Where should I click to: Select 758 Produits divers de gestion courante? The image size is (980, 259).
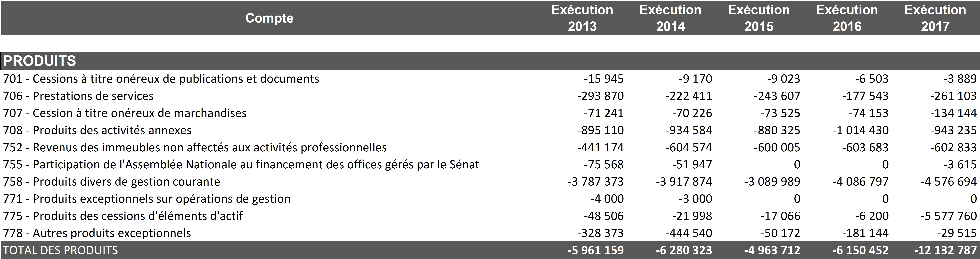(x=111, y=182)
